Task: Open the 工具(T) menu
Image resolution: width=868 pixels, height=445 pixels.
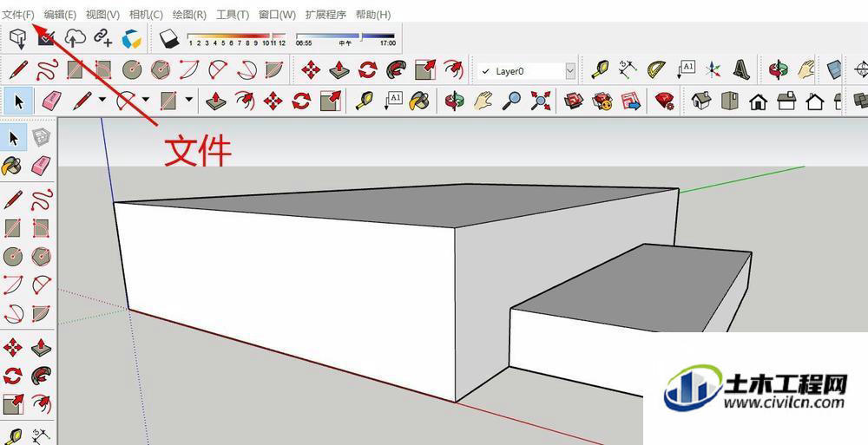Action: click(233, 15)
